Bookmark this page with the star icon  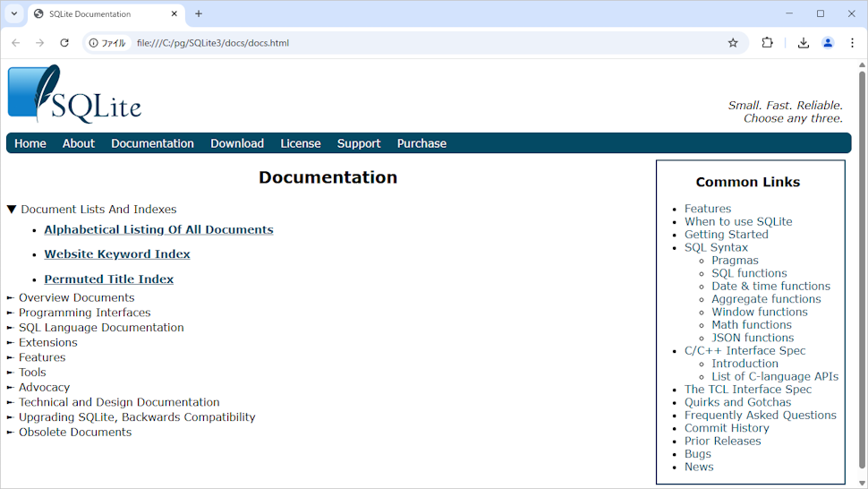point(733,43)
